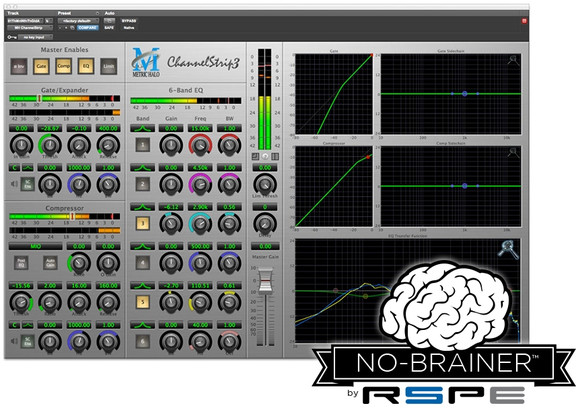Click the Master Gain fader handle

pos(265,281)
